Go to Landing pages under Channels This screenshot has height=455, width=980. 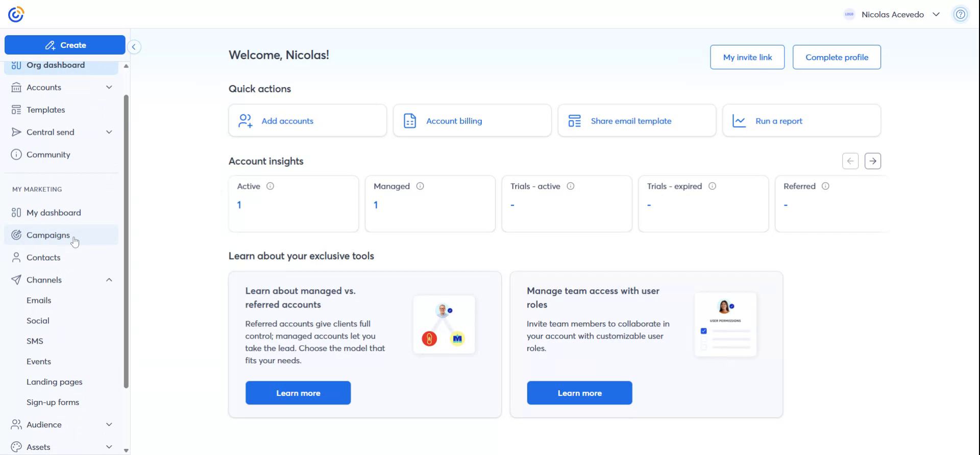point(54,382)
